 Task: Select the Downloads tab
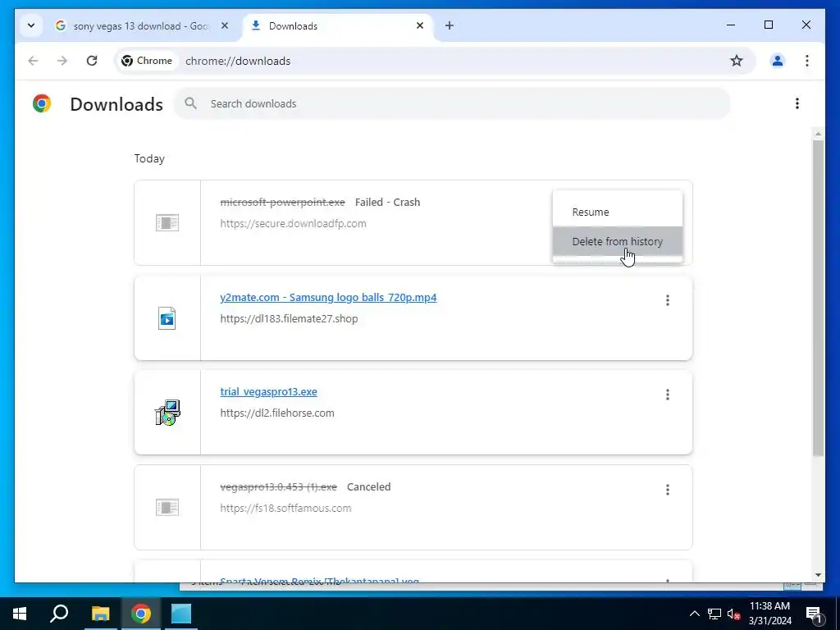coord(339,25)
